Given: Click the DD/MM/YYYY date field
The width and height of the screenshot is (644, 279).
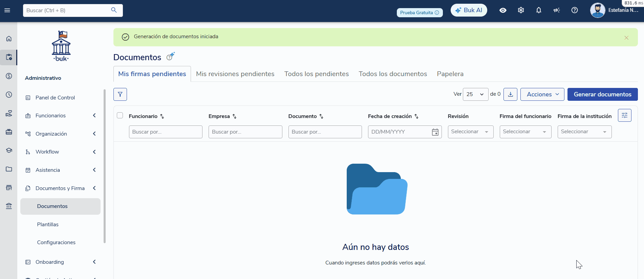Looking at the screenshot, I should tap(405, 132).
